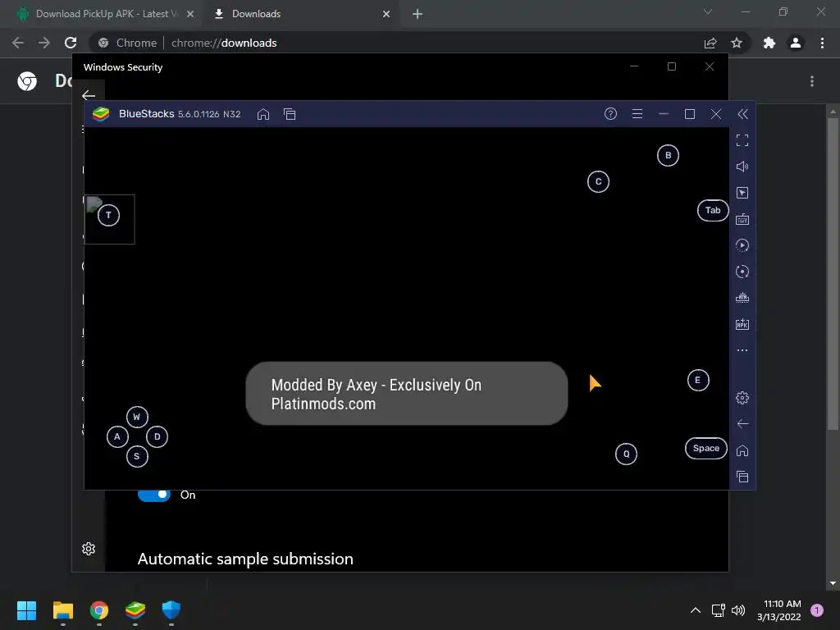Image resolution: width=840 pixels, height=630 pixels.
Task: Tap the C key overlay control
Action: (x=598, y=181)
